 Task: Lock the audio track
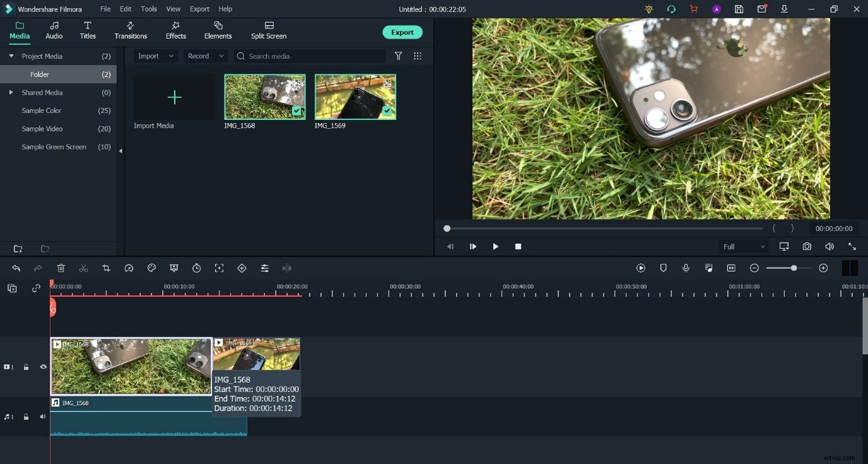point(26,417)
